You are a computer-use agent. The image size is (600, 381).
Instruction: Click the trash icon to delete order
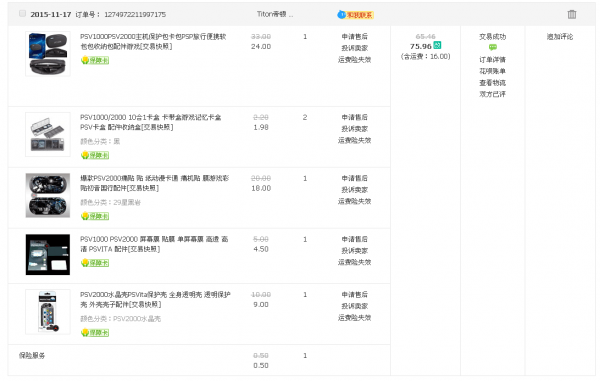(x=572, y=15)
